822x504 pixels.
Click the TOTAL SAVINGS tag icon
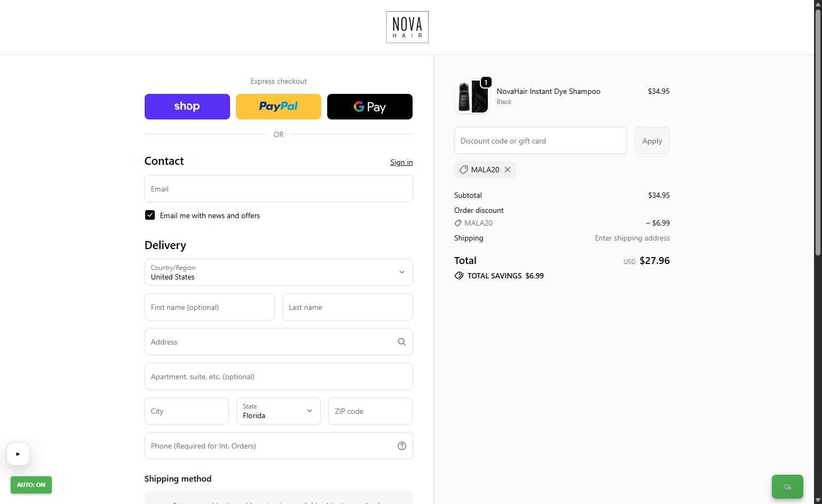tap(459, 276)
